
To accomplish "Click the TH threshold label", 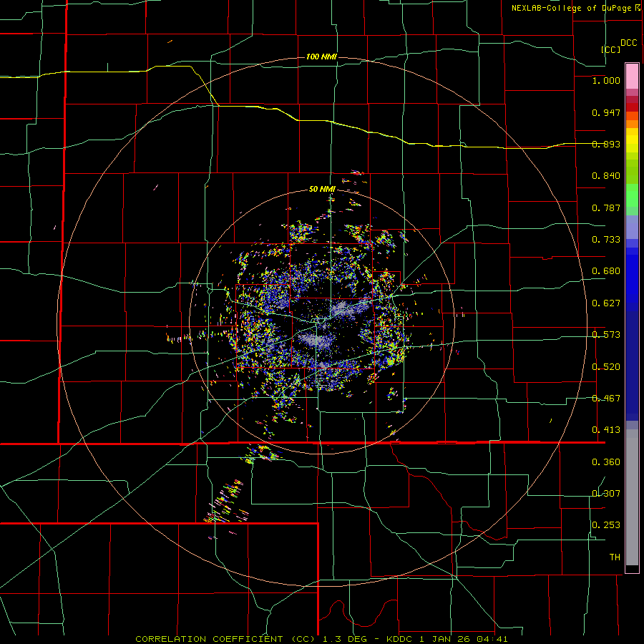I will [x=615, y=557].
